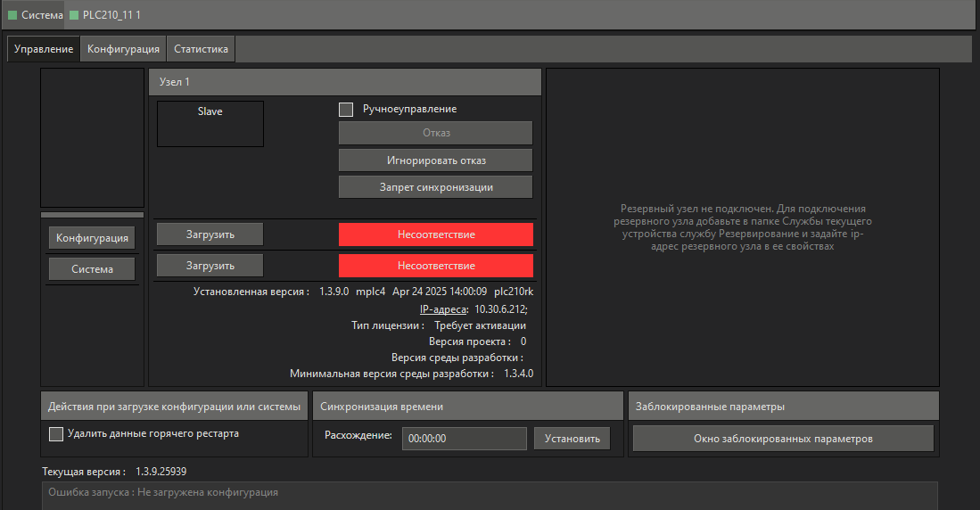980x510 pixels.
Task: Click the Конфигурация button in left panel
Action: point(92,238)
